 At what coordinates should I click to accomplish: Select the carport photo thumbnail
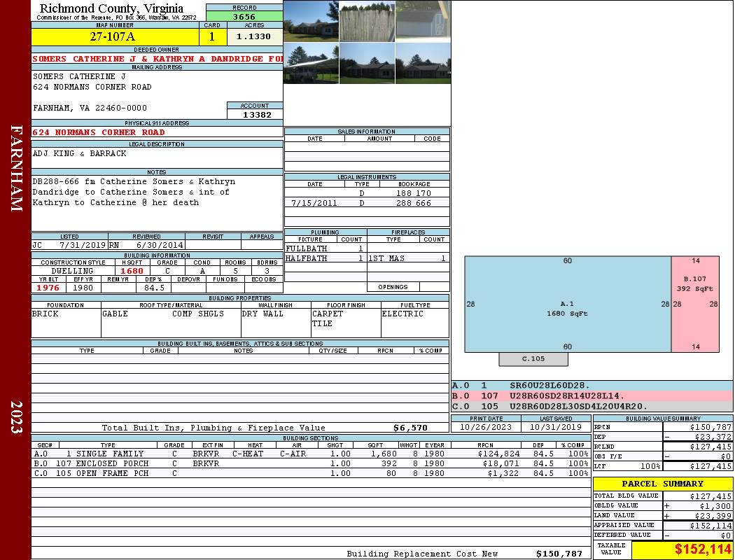[x=311, y=64]
